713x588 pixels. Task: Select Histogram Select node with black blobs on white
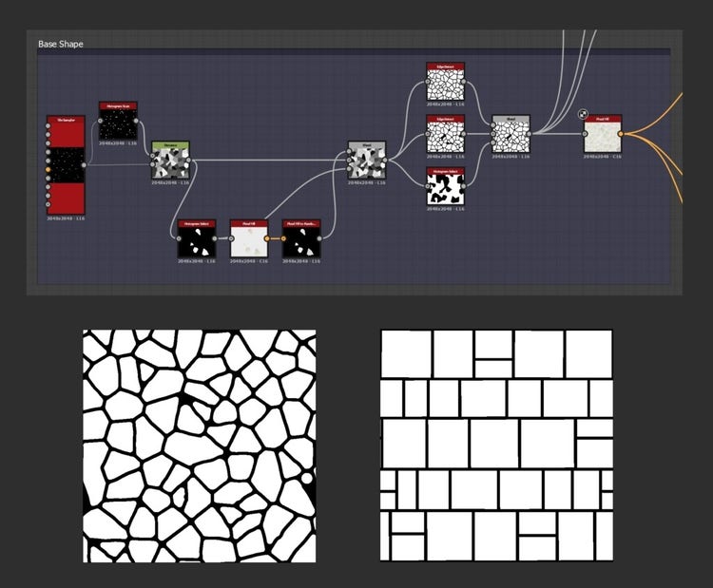446,186
